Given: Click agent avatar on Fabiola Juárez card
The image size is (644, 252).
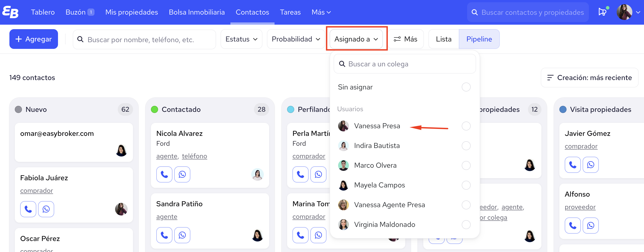Looking at the screenshot, I should point(121,209).
